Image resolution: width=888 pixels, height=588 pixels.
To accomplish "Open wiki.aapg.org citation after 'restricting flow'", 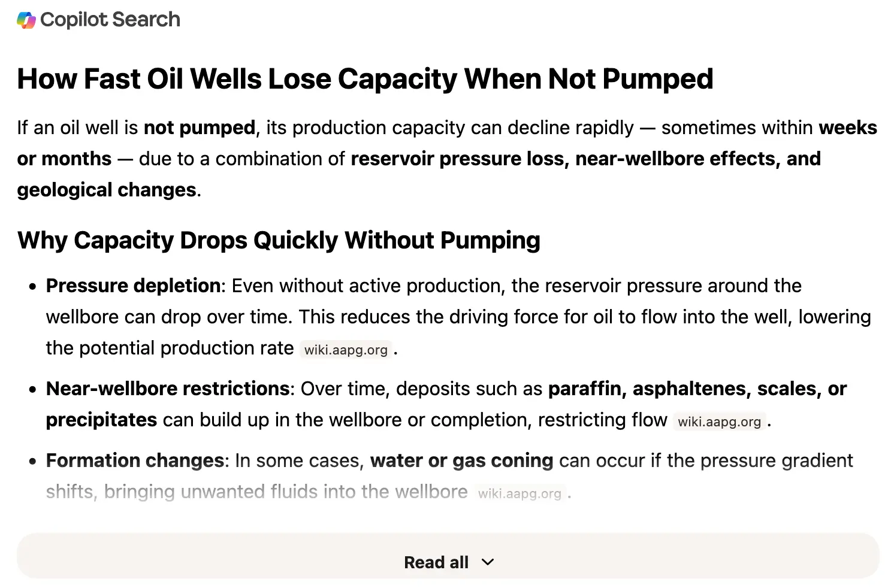I will tap(719, 422).
